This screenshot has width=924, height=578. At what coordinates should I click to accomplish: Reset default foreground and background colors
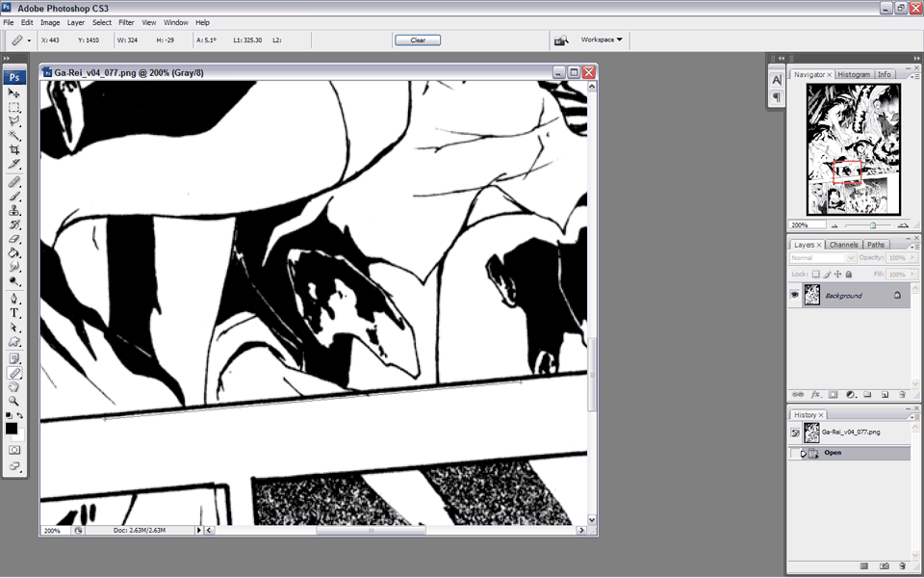point(9,416)
